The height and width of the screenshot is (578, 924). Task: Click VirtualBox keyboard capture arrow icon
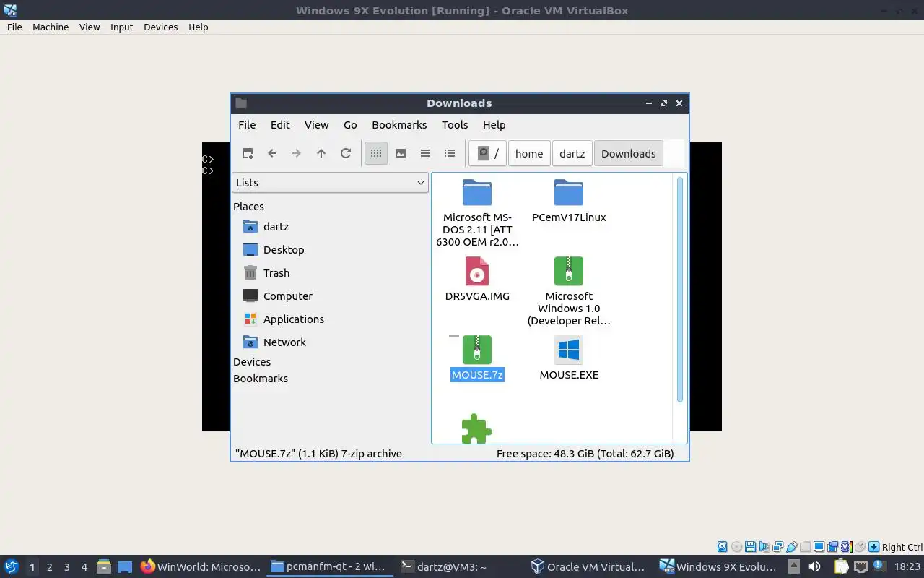873,547
